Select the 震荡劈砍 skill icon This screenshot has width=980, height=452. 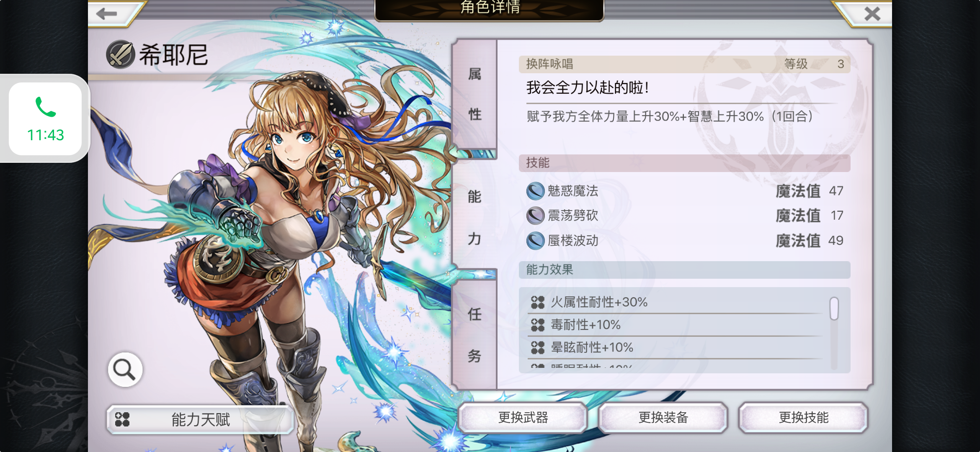tap(535, 216)
